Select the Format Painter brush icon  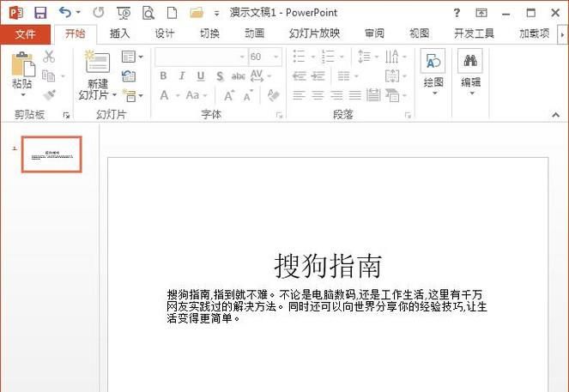[x=50, y=94]
